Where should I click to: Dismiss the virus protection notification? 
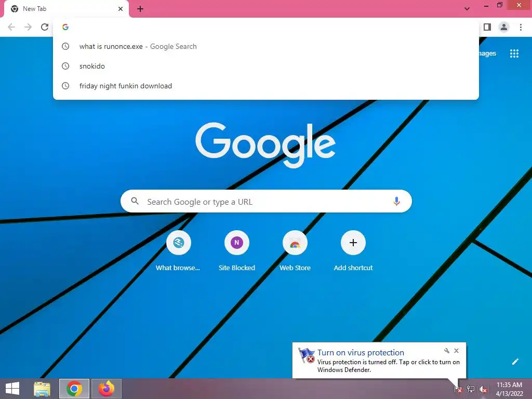click(x=456, y=351)
